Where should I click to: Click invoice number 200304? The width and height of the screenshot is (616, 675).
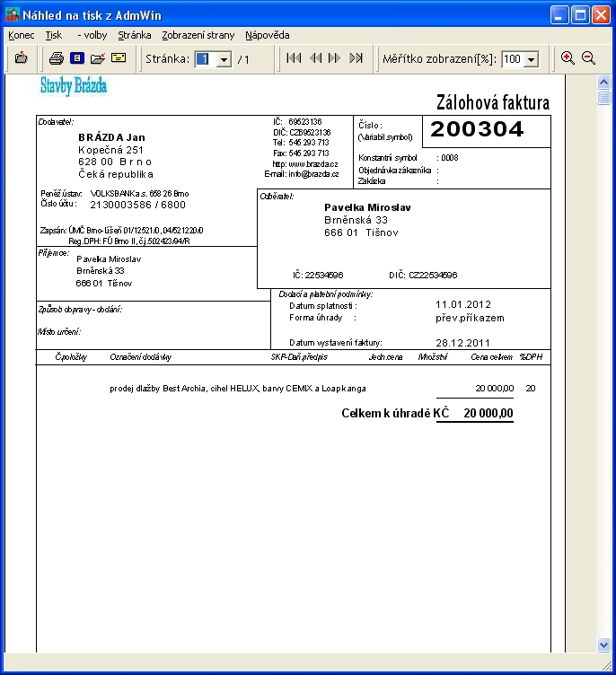[477, 129]
